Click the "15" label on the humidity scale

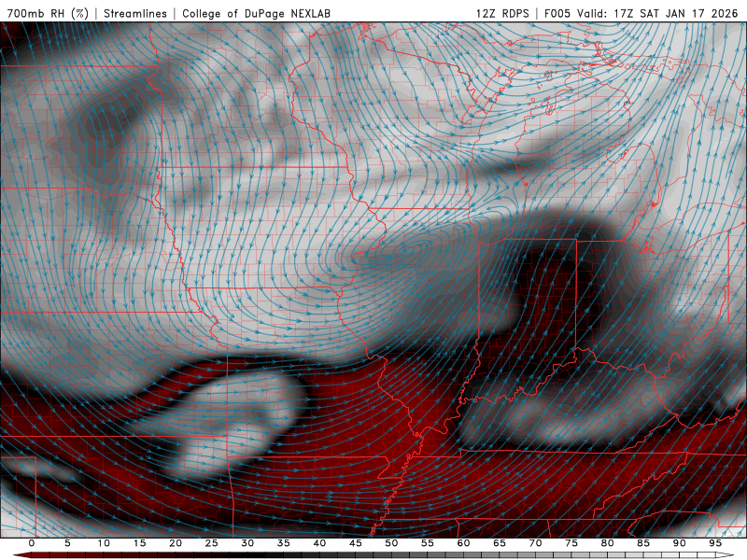click(139, 543)
